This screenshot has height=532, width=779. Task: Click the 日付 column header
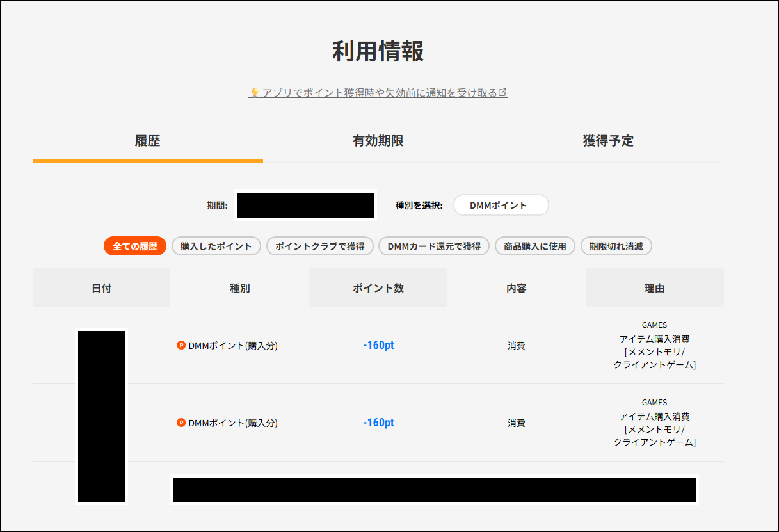pyautogui.click(x=100, y=287)
